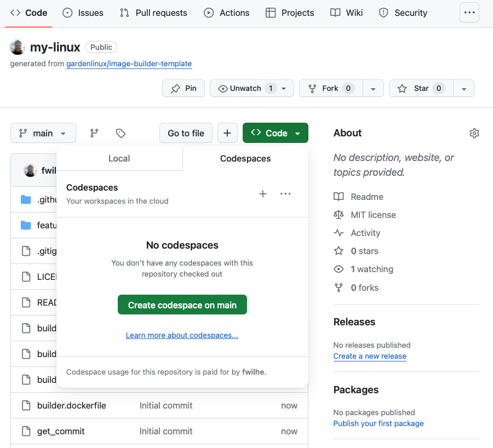This screenshot has height=448, width=493.
Task: Open the .github folder icon
Action: [26, 199]
